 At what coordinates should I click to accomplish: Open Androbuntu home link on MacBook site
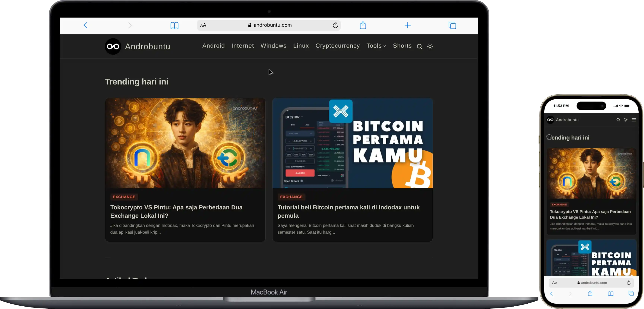pos(148,46)
